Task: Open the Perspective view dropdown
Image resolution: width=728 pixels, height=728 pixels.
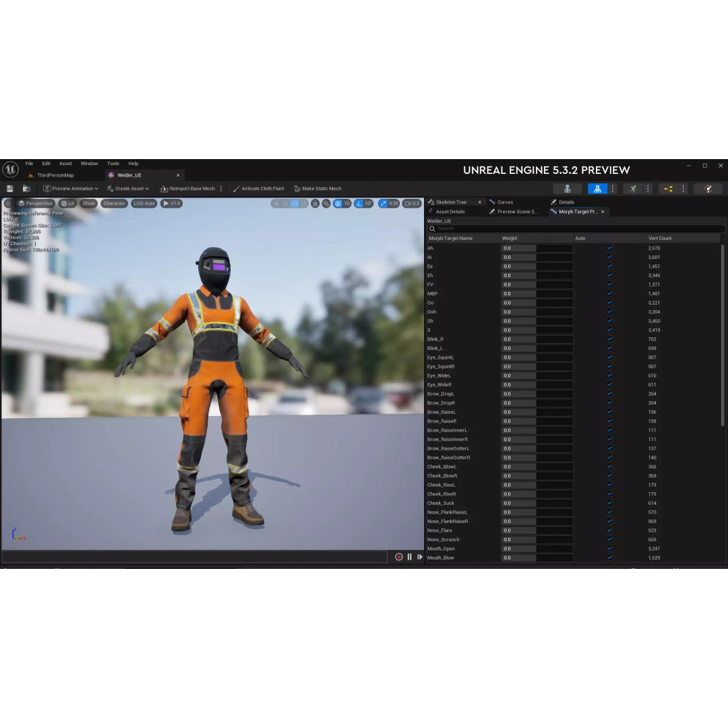Action: (x=35, y=204)
